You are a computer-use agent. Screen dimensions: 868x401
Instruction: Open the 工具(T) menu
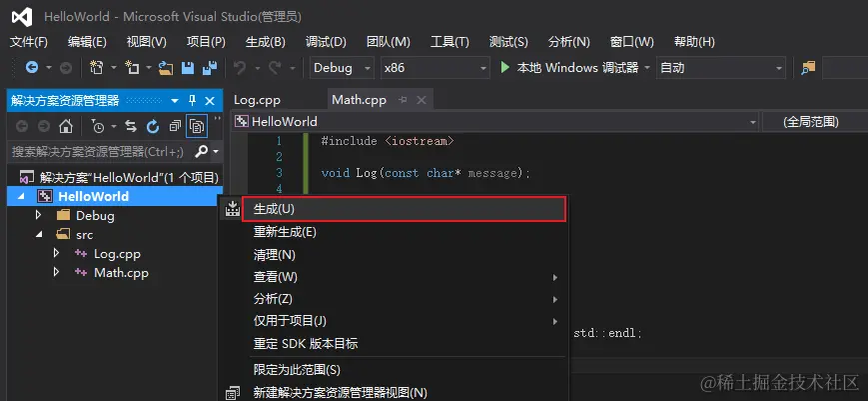coord(449,42)
